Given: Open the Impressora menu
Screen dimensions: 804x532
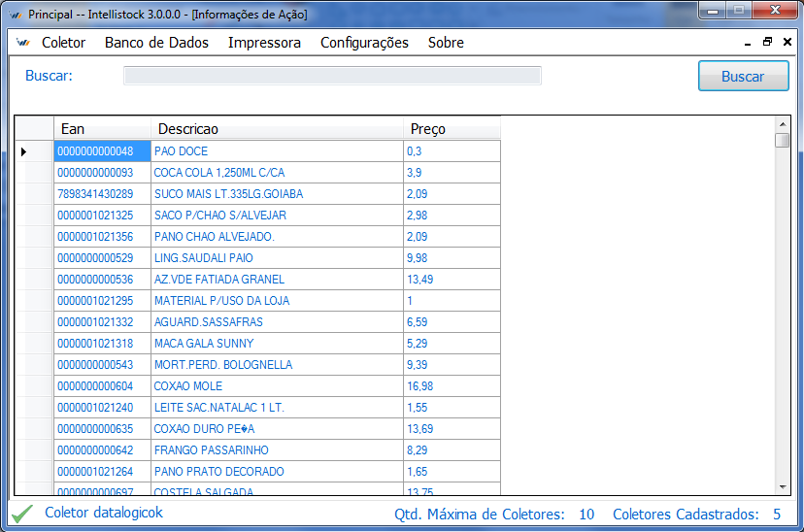Looking at the screenshot, I should pos(264,43).
